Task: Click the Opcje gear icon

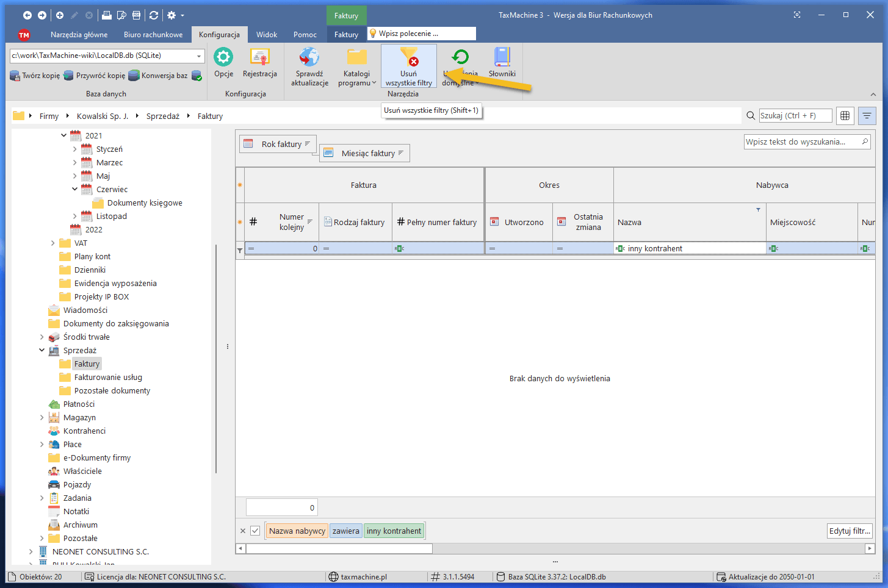Action: coord(223,58)
